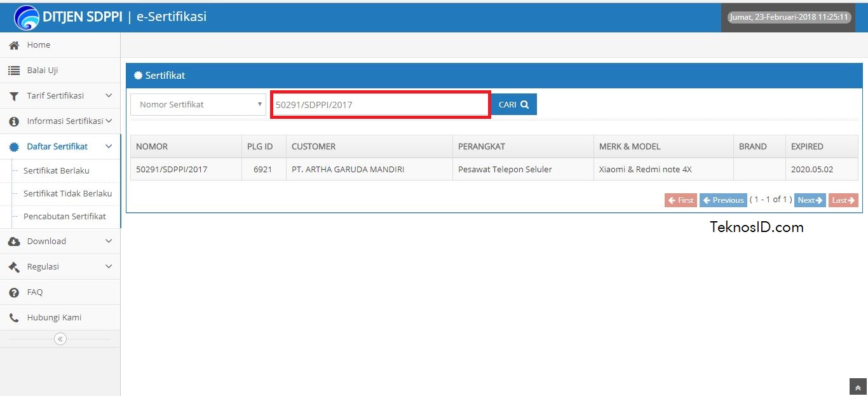
Task: Expand the Regulasi menu chevron
Action: [109, 266]
